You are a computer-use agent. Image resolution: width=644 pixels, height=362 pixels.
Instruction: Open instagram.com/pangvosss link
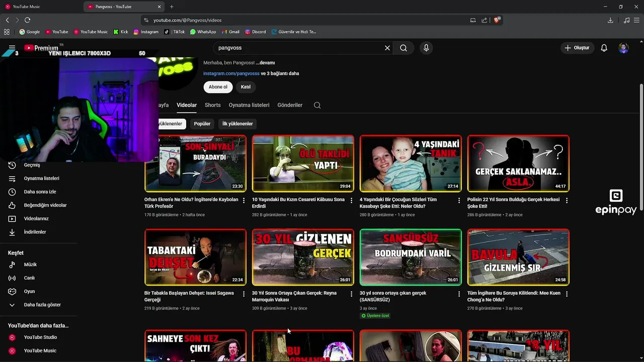(231, 73)
